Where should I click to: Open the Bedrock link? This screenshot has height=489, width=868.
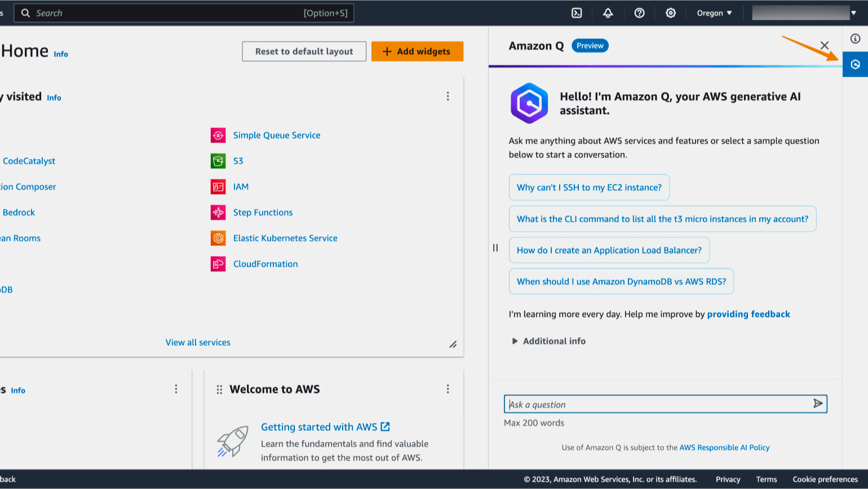pos(19,213)
